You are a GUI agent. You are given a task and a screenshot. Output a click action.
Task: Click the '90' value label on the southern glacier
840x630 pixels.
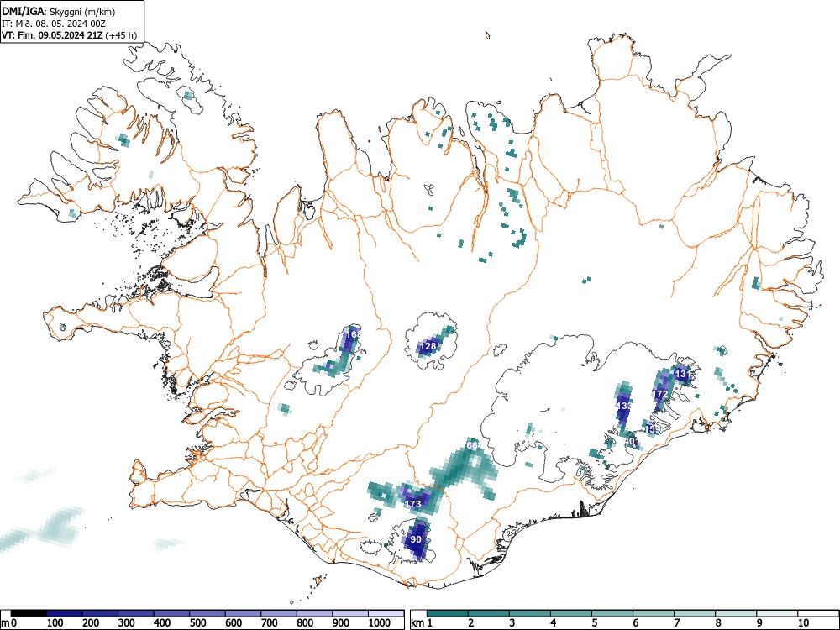pos(417,539)
